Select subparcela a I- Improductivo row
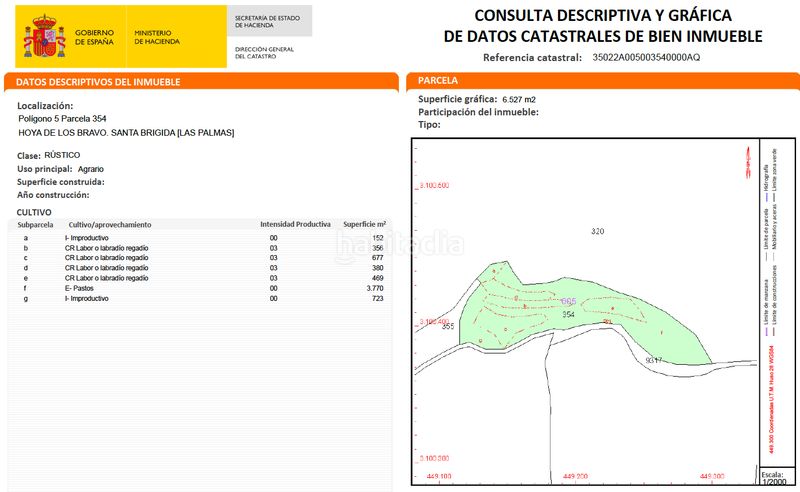The image size is (800, 492). (200, 238)
